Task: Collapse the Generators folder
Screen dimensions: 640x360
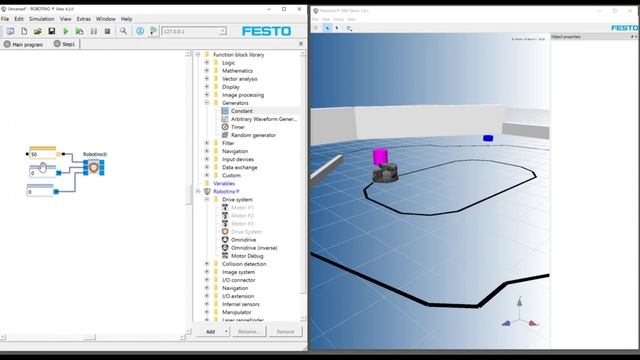Action: tap(207, 102)
